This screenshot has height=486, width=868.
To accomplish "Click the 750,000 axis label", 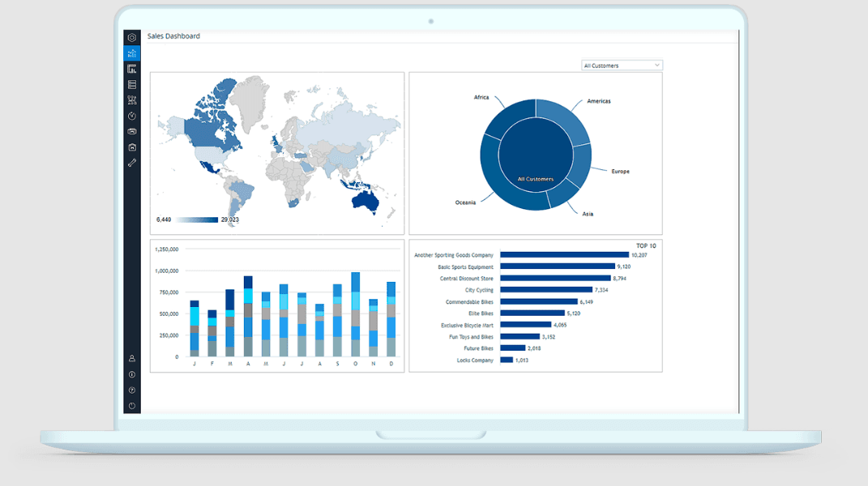I will 169,292.
